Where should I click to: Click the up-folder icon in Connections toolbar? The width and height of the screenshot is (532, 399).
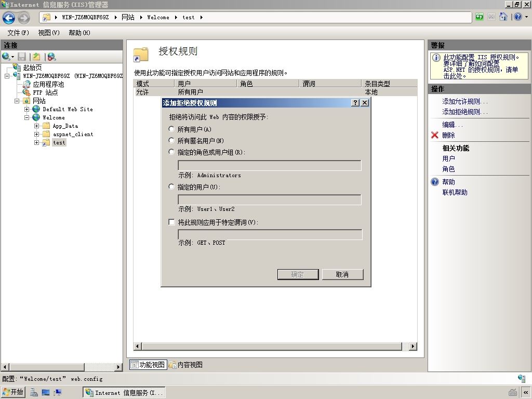[37, 57]
